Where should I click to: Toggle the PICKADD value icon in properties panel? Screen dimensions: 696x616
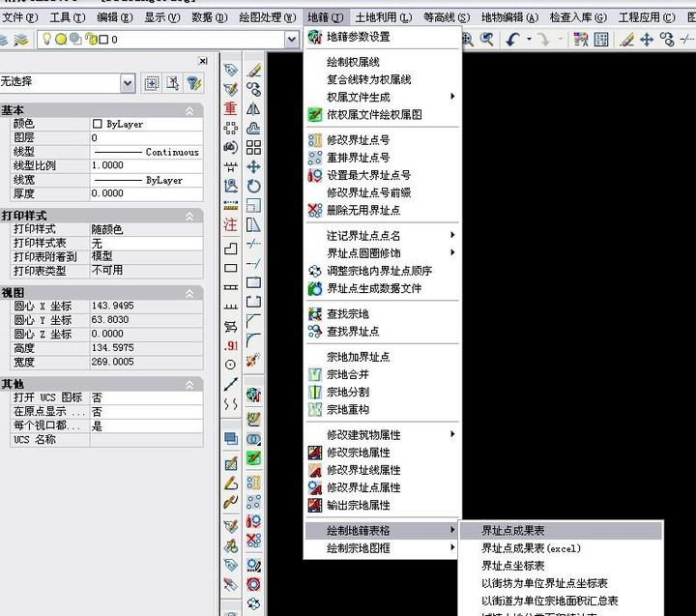pyautogui.click(x=173, y=83)
